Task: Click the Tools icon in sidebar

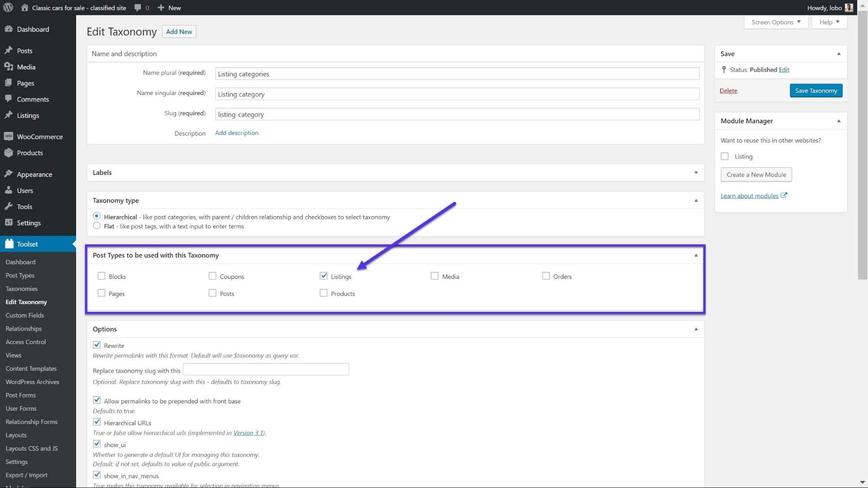Action: [x=8, y=206]
